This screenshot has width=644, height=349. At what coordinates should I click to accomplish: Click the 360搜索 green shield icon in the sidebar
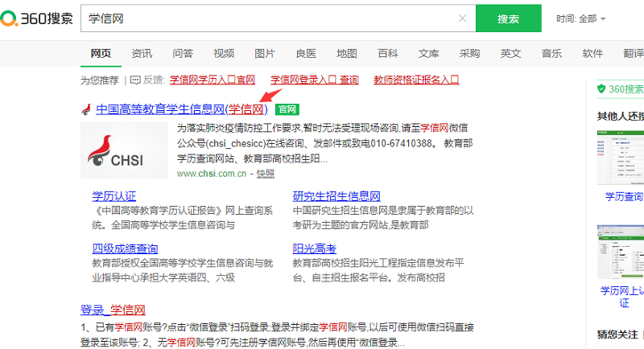[x=601, y=89]
